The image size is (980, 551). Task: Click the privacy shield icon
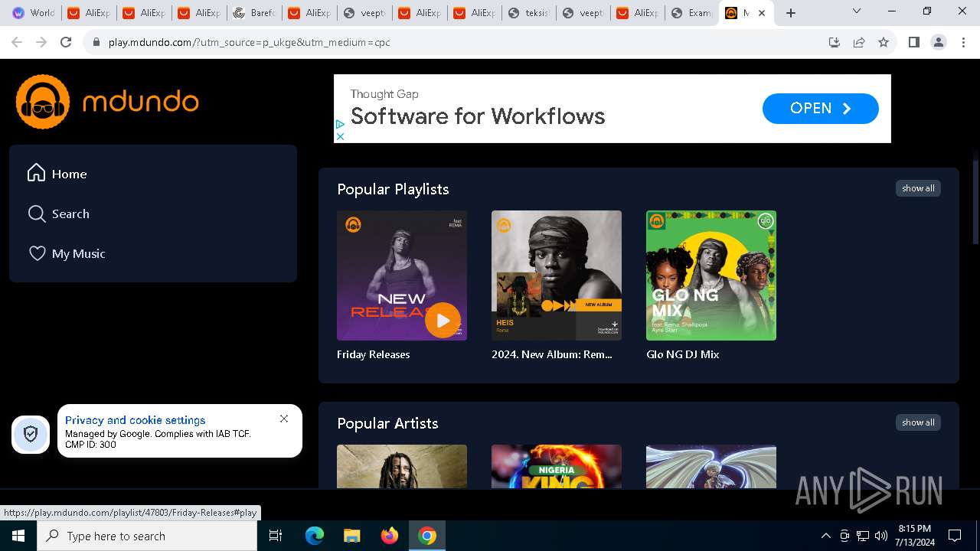[x=31, y=435]
